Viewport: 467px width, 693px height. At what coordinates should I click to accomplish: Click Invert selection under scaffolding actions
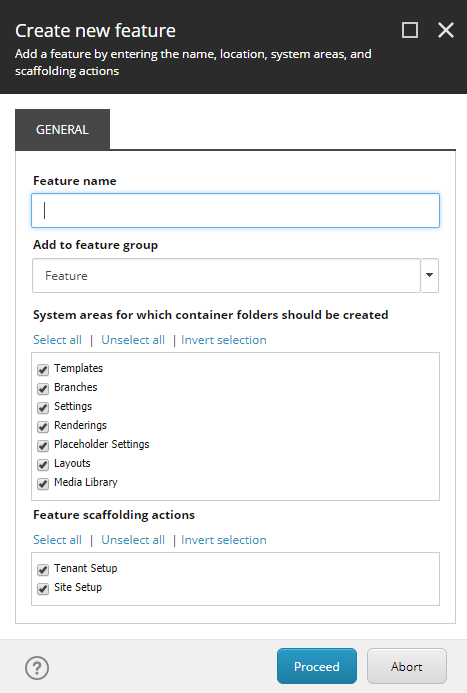pyautogui.click(x=224, y=540)
